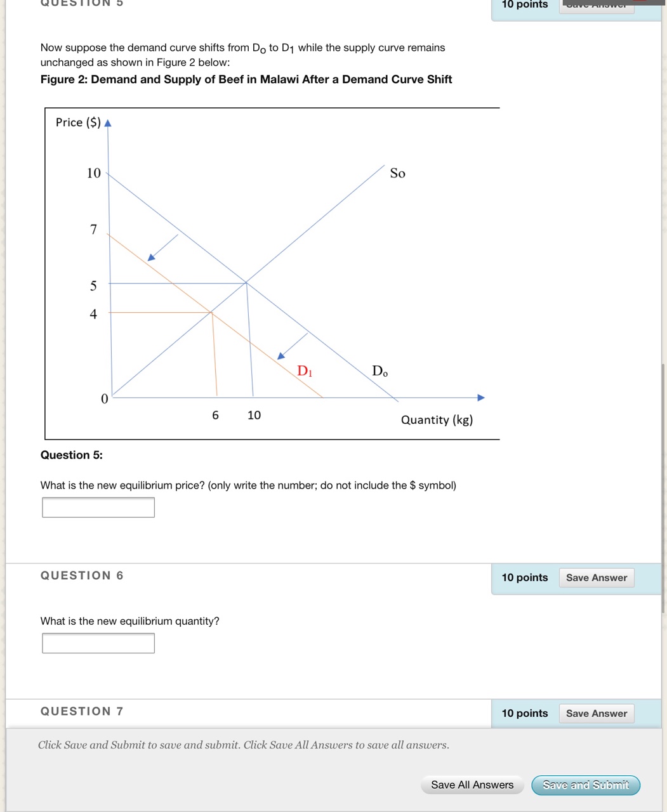Click the Do label in Figure 2
This screenshot has width=667, height=812.
[379, 371]
